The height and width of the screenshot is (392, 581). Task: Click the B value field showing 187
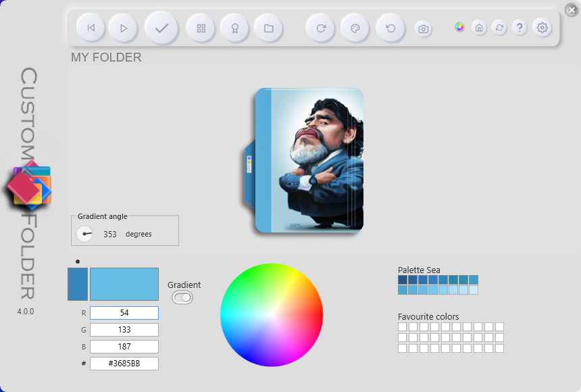point(124,347)
